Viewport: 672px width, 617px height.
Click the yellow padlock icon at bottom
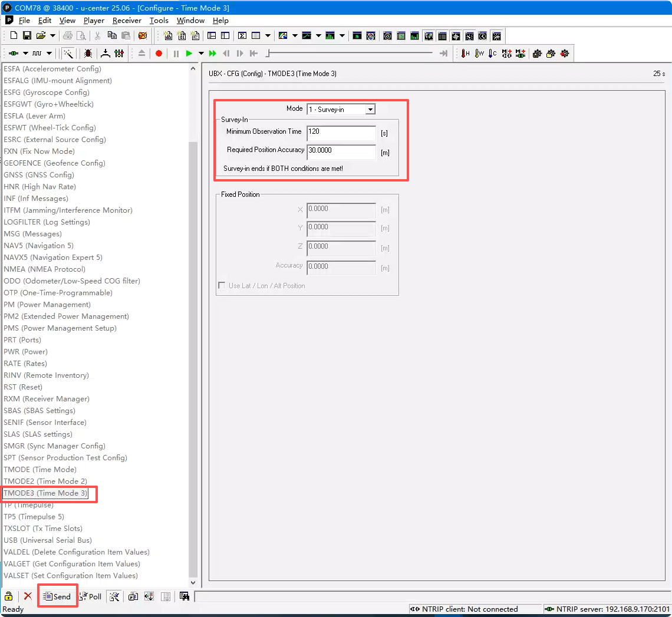9,596
